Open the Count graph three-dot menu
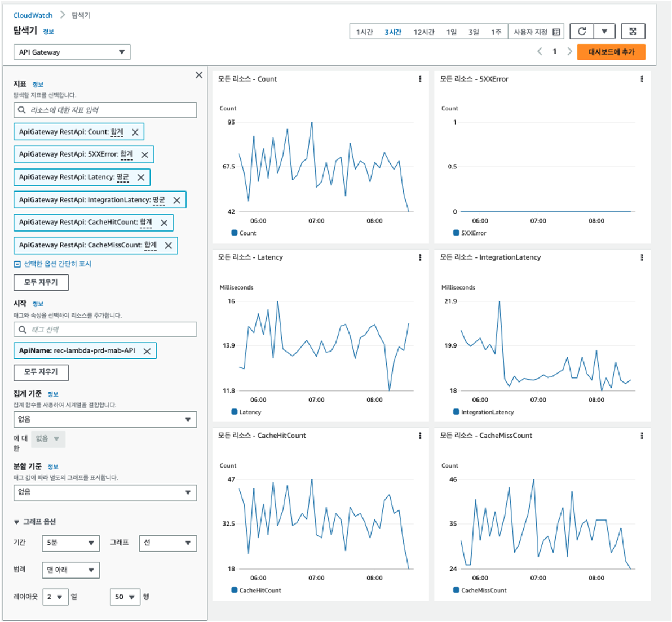The width and height of the screenshot is (672, 622). [x=420, y=79]
